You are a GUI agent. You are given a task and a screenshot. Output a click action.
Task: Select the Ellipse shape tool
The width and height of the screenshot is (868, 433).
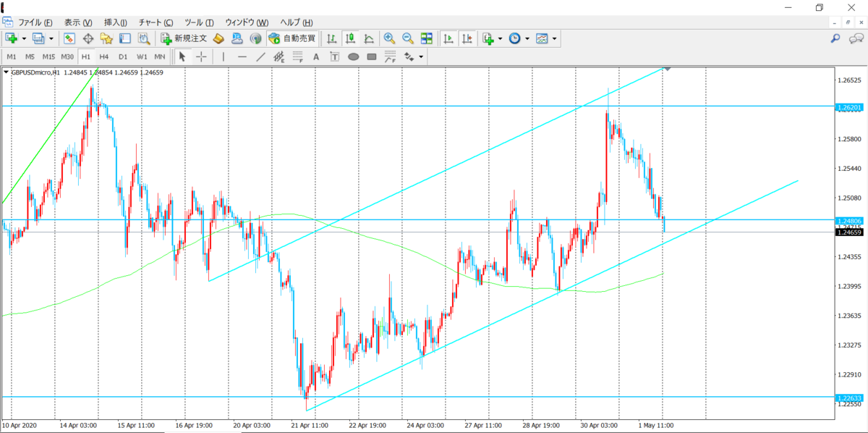[x=354, y=56]
